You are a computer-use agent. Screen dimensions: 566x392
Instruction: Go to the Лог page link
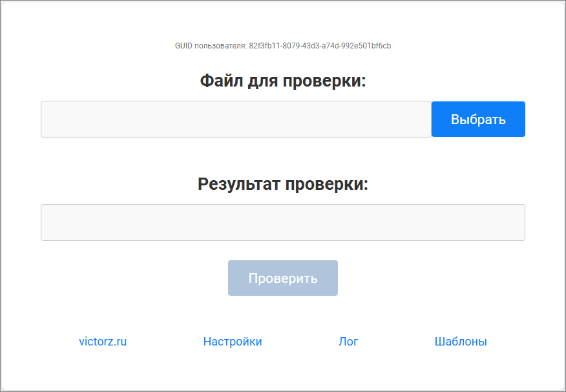click(348, 342)
